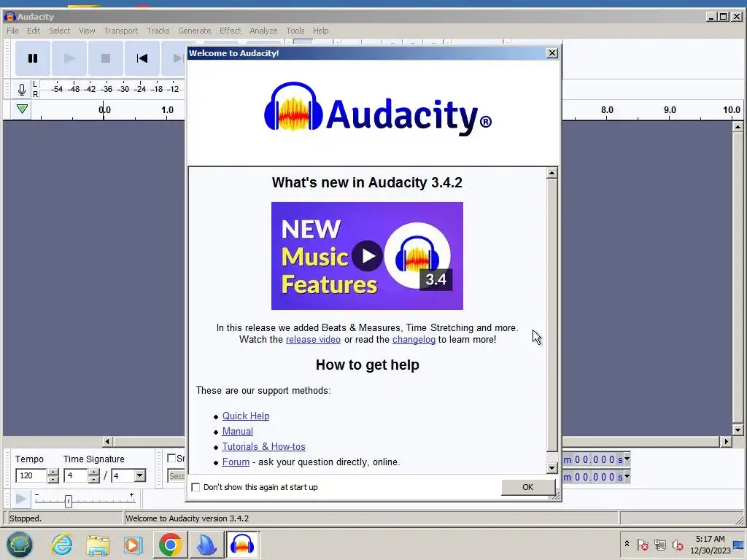Screen dimensions: 747x560
Task: Open the time signature denominator dropdown
Action: (x=139, y=475)
